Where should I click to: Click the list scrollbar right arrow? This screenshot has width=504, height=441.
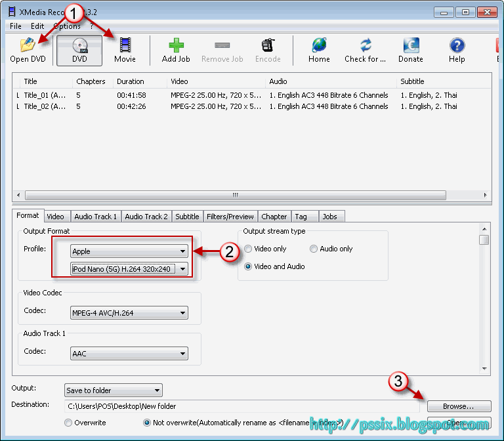[x=485, y=195]
